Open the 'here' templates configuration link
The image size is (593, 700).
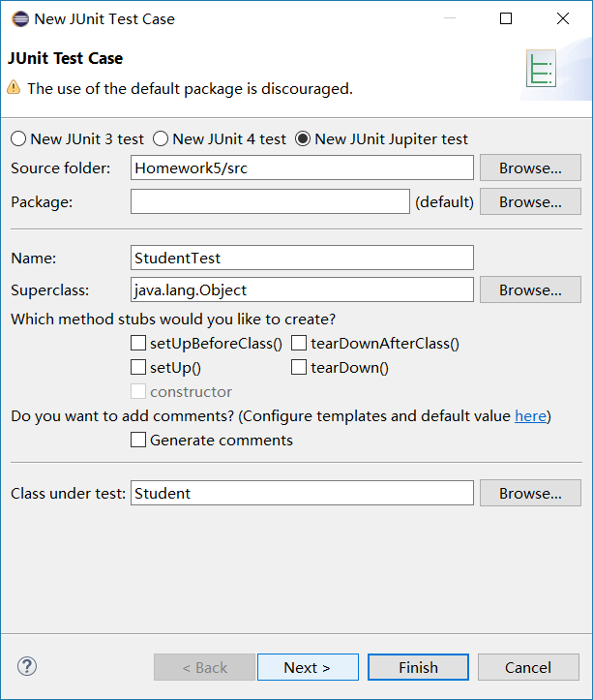point(530,415)
